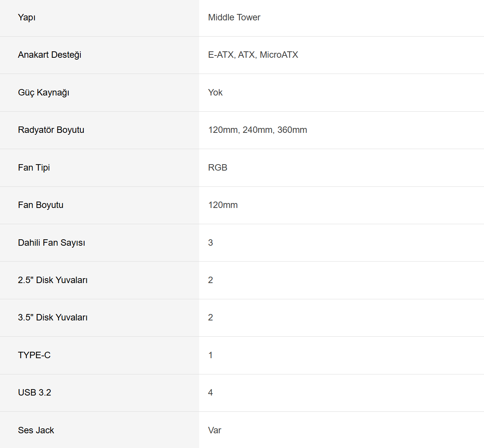Click the Fan Tipi label
This screenshot has height=448, width=484.
(x=34, y=168)
